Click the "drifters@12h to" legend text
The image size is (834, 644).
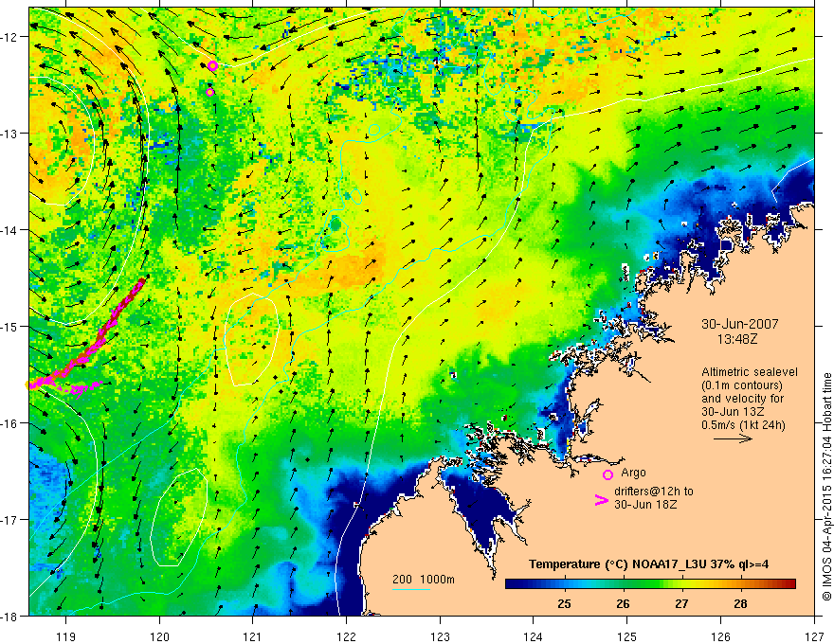[x=654, y=492]
